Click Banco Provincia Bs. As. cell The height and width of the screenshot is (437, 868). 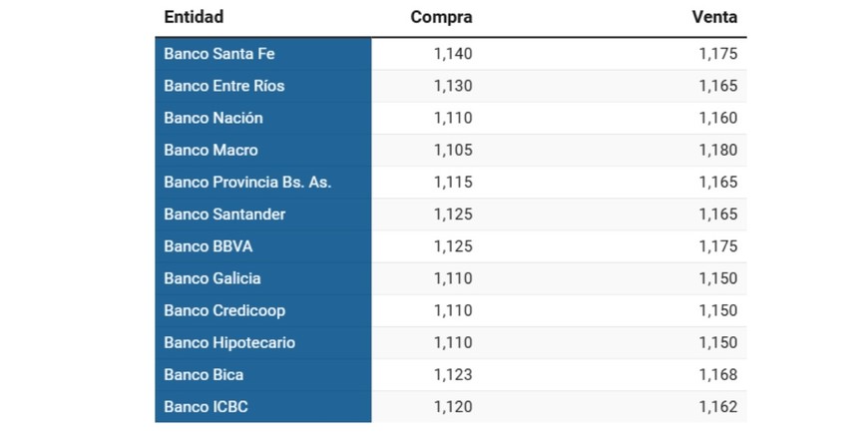pyautogui.click(x=247, y=183)
